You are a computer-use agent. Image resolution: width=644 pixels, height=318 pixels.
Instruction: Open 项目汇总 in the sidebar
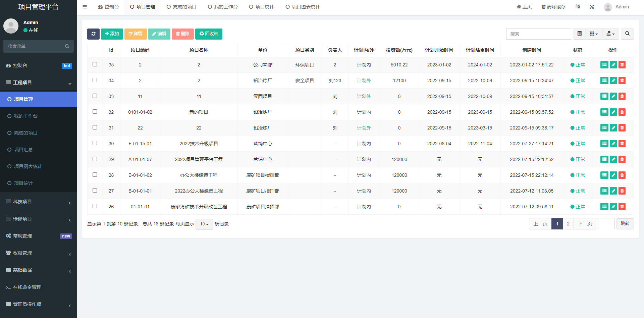(x=39, y=150)
